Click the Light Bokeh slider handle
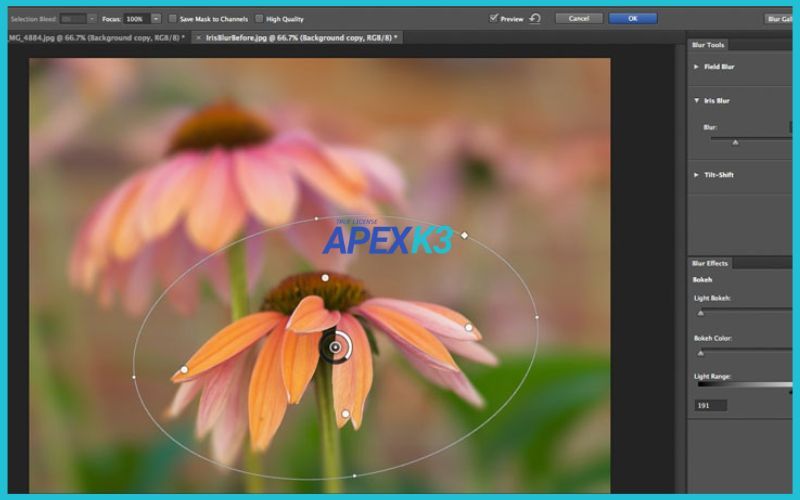 coord(701,313)
